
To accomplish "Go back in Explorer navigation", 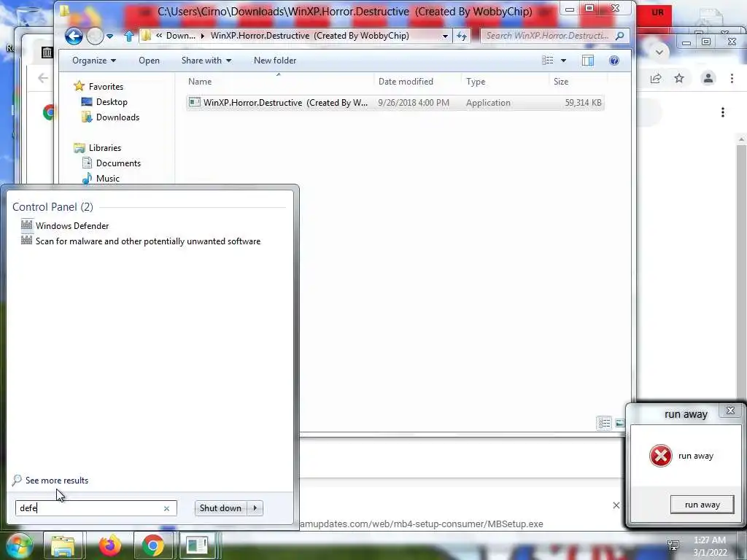I will pos(74,36).
